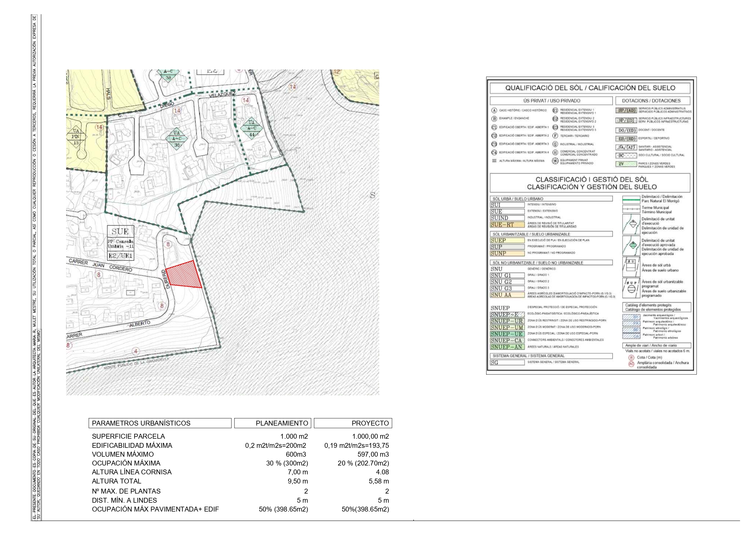The height and width of the screenshot is (535, 756).
Task: Select the 4.08 altura cornisa project value
Action: click(x=382, y=472)
